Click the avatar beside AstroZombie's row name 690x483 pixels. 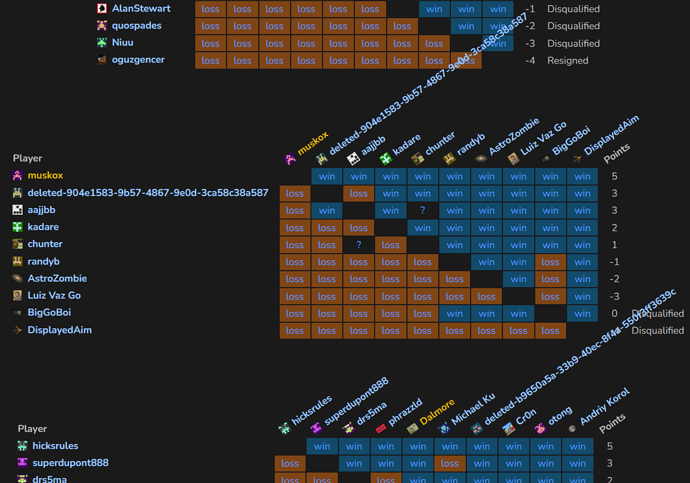click(18, 279)
